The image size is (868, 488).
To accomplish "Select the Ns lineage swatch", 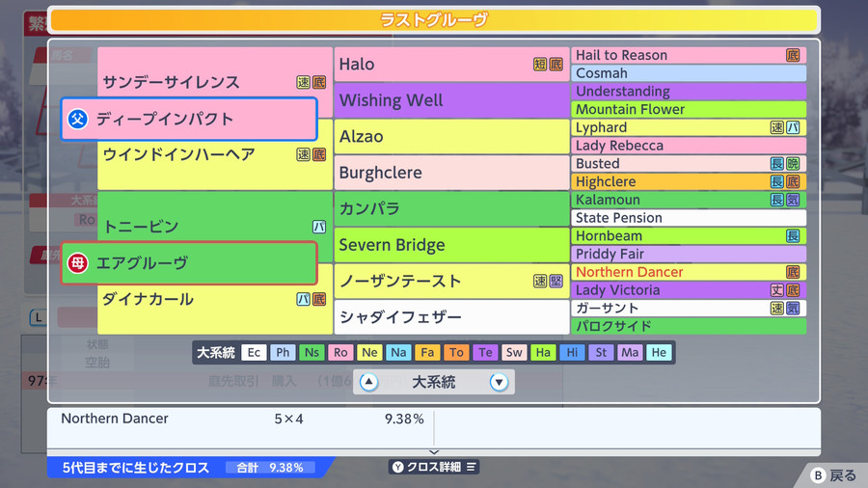I will pos(312,352).
